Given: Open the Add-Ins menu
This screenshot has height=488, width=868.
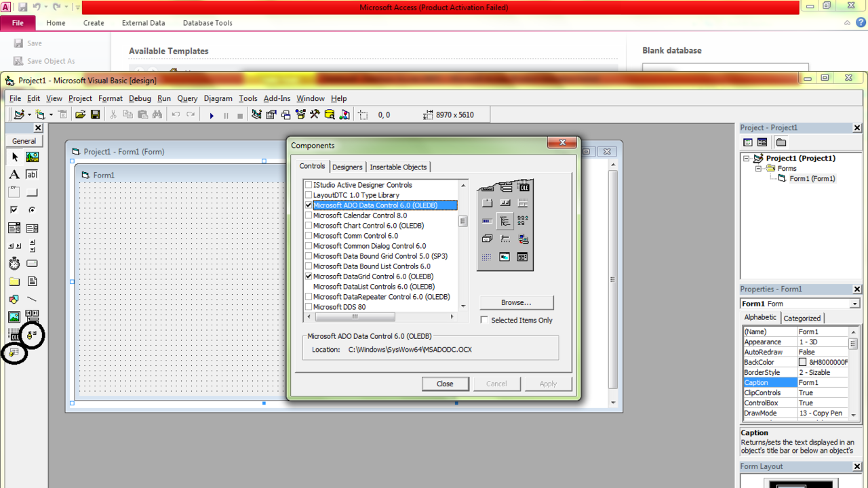Looking at the screenshot, I should (x=277, y=98).
